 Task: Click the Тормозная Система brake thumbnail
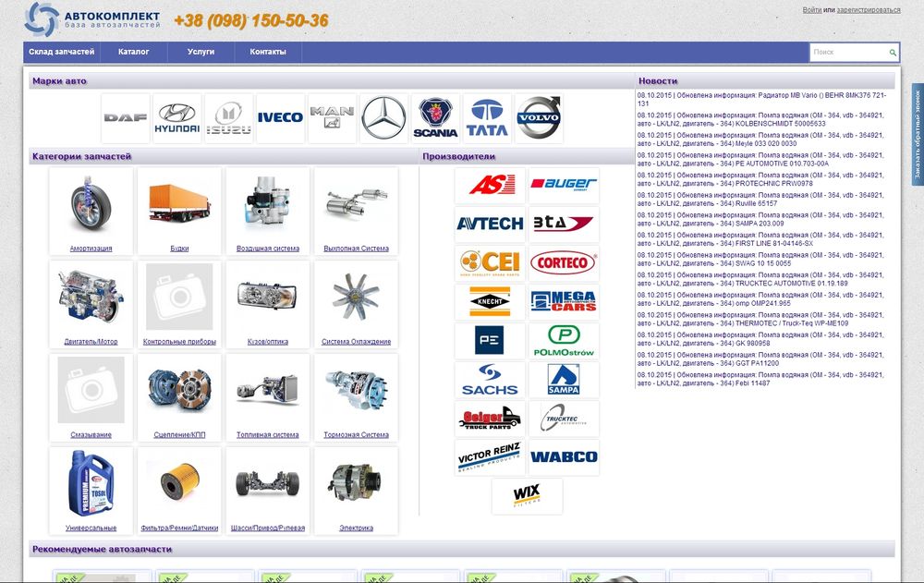356,390
